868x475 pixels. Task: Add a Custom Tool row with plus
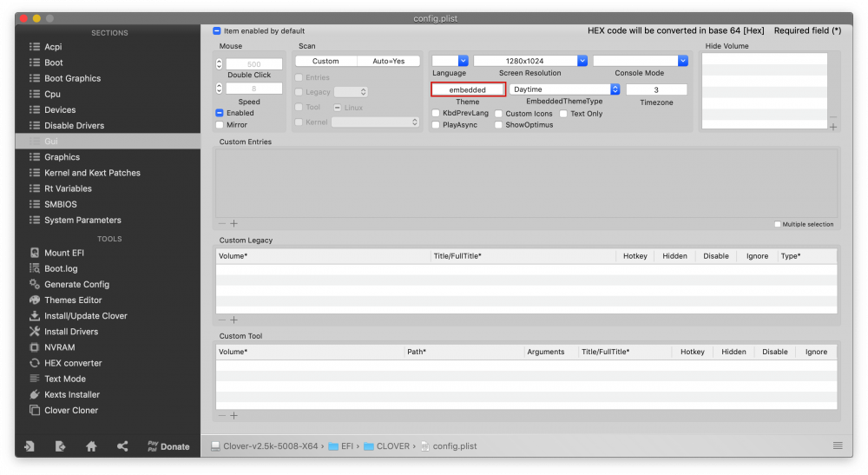click(234, 416)
